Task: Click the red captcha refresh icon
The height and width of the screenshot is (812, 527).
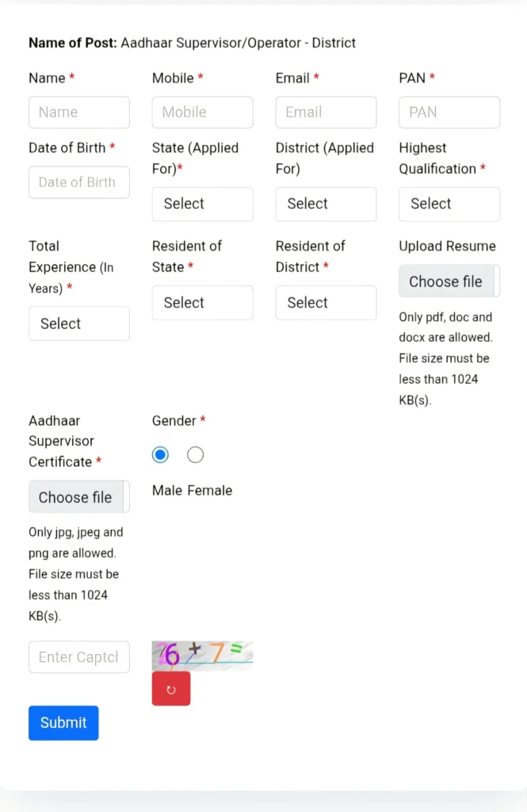Action: tap(171, 689)
